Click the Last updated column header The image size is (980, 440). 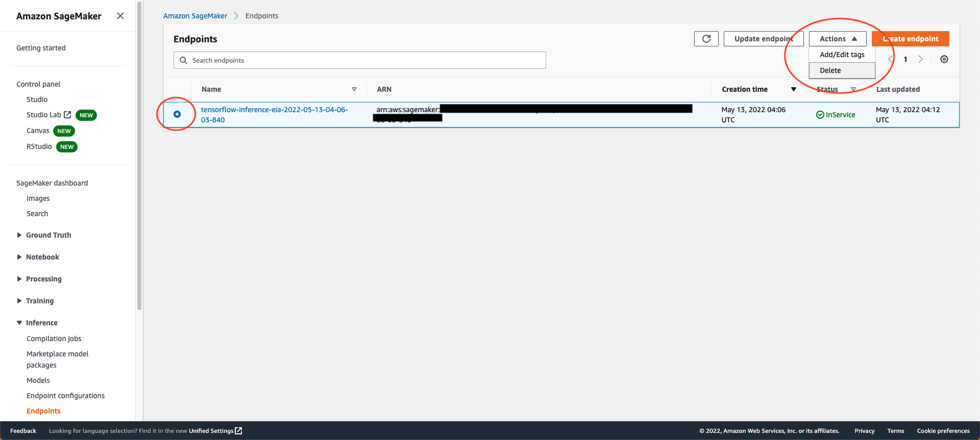[898, 89]
